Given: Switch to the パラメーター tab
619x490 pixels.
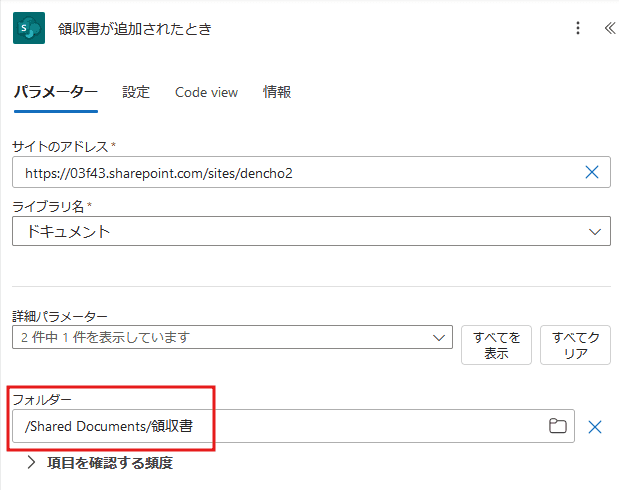Looking at the screenshot, I should [55, 92].
